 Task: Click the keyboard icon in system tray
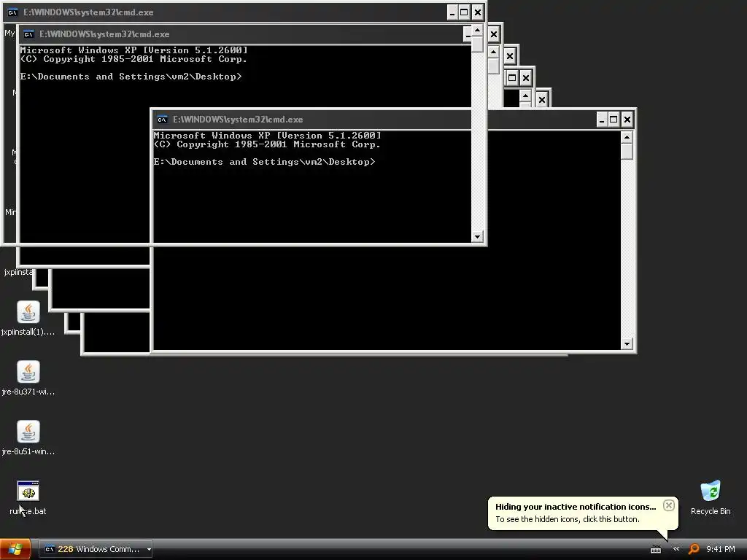656,550
